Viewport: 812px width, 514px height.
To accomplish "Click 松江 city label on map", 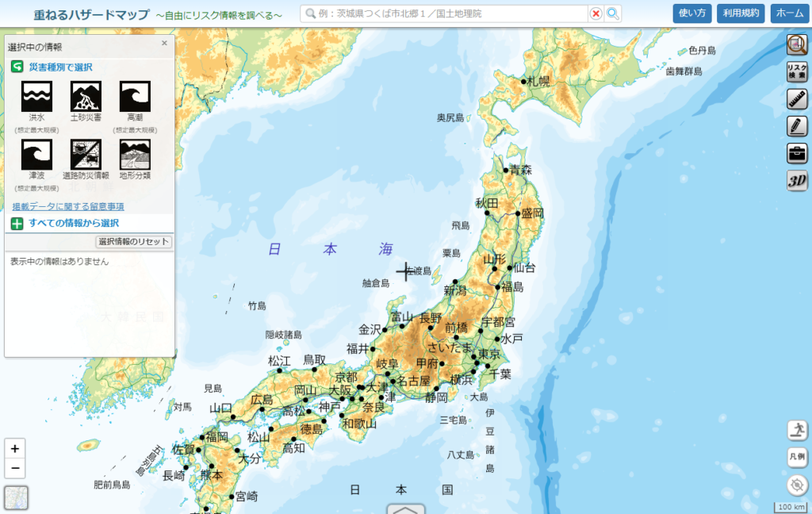I will tap(279, 361).
